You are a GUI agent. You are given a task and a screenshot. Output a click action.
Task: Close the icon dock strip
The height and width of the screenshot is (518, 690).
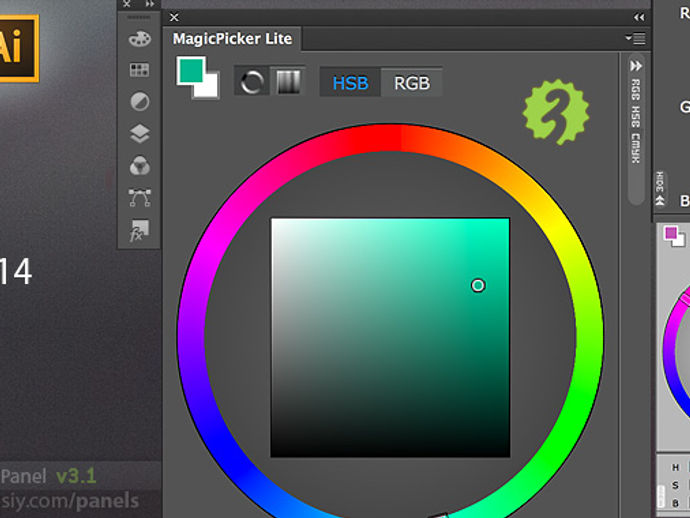(127, 4)
